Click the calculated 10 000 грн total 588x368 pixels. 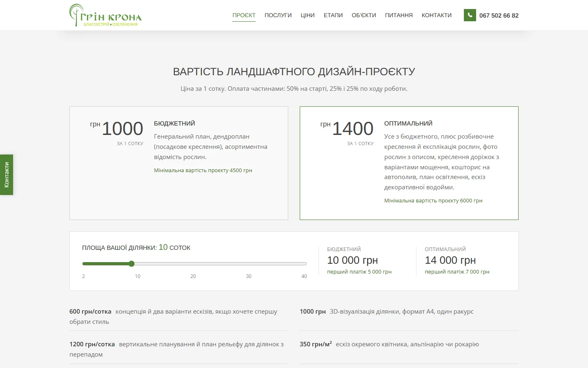click(x=352, y=260)
